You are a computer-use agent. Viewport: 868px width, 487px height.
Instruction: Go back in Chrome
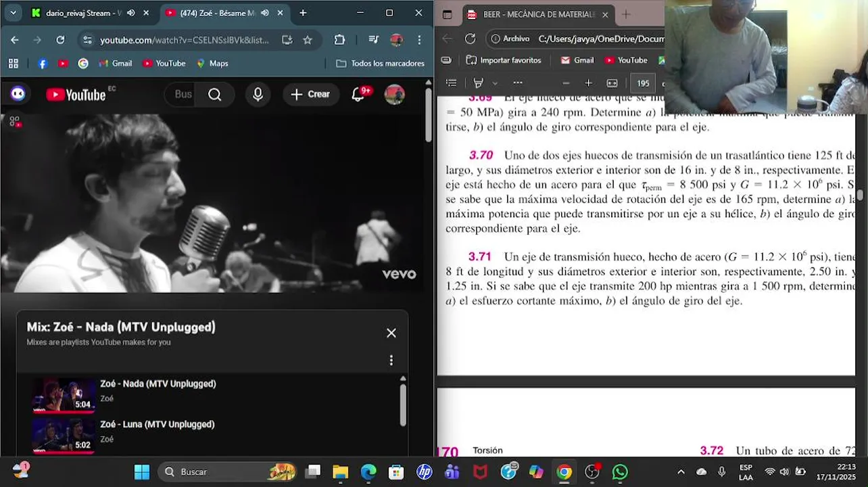point(15,40)
